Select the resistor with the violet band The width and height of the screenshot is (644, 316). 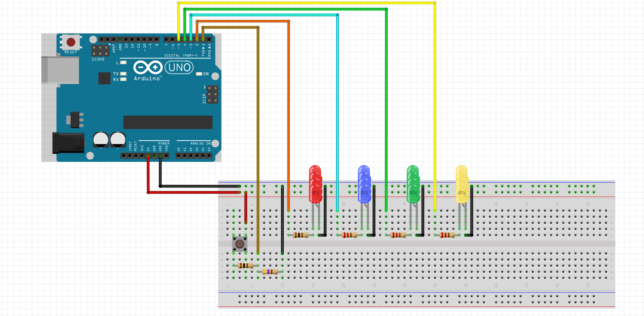pyautogui.click(x=270, y=272)
